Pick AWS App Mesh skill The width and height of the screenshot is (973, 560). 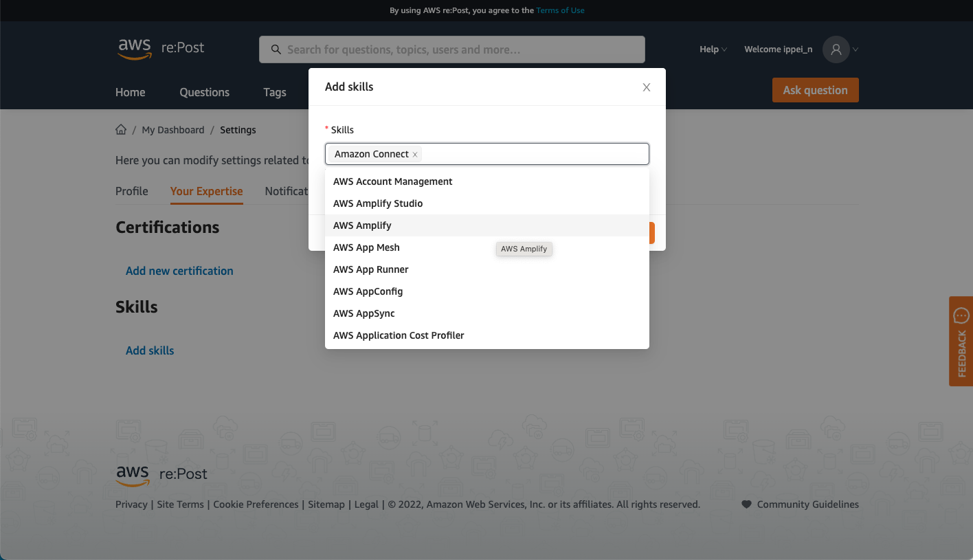pos(487,247)
